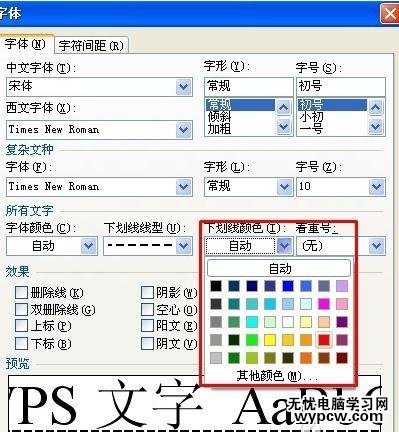Click the up arrow of the 字号 list
This screenshot has width=399, height=432.
376,107
